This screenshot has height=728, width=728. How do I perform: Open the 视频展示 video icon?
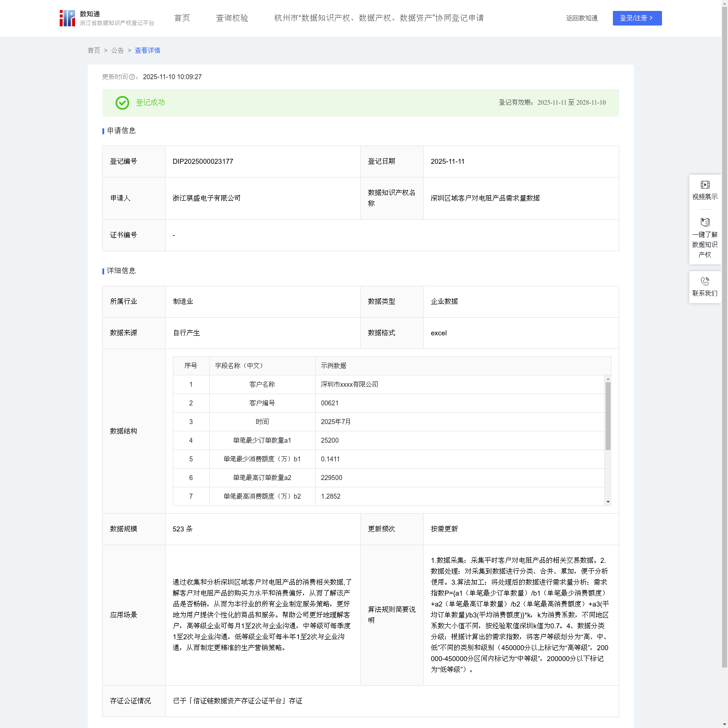[705, 185]
